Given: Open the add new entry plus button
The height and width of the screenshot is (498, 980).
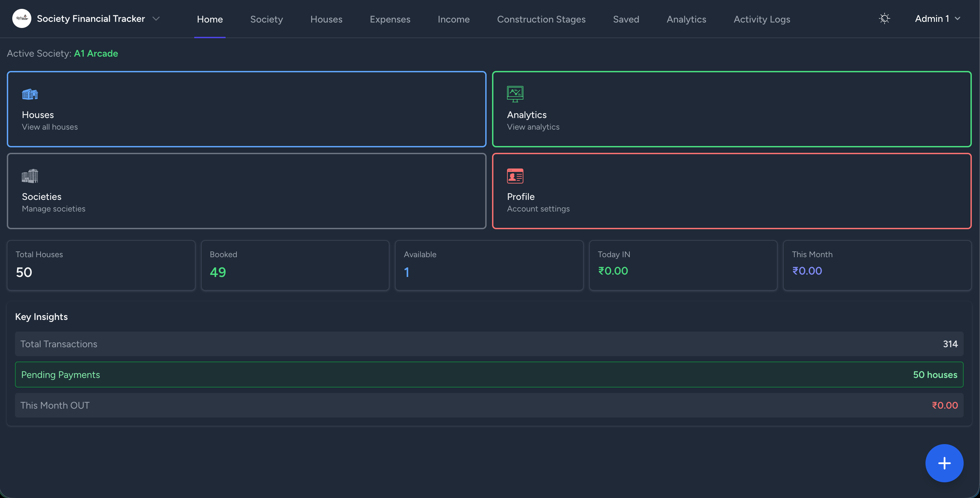Looking at the screenshot, I should pyautogui.click(x=944, y=463).
